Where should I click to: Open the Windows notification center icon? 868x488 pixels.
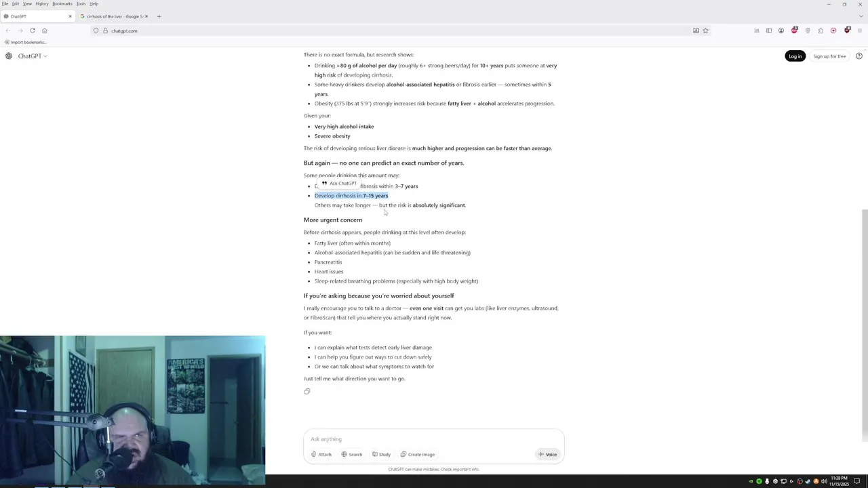click(856, 481)
